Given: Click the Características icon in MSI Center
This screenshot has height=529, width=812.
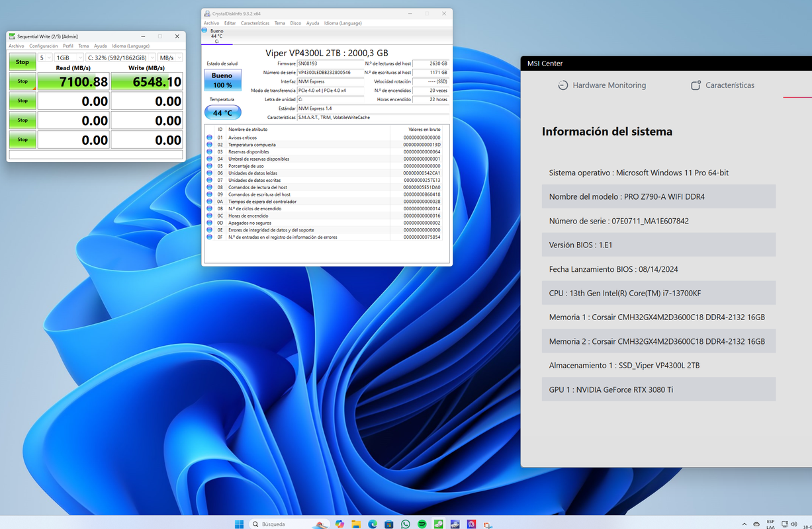Looking at the screenshot, I should click(x=696, y=85).
